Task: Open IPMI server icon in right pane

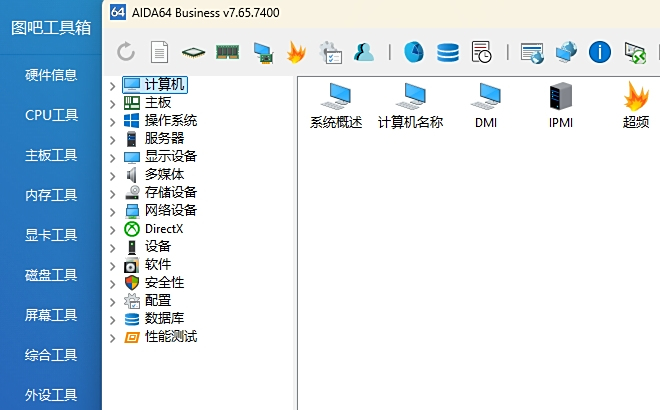Action: (x=561, y=106)
